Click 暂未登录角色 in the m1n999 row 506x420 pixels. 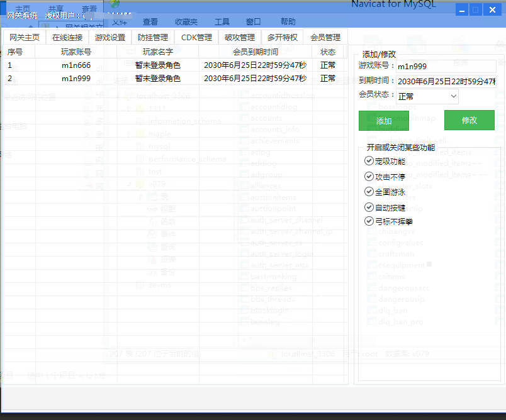point(158,79)
